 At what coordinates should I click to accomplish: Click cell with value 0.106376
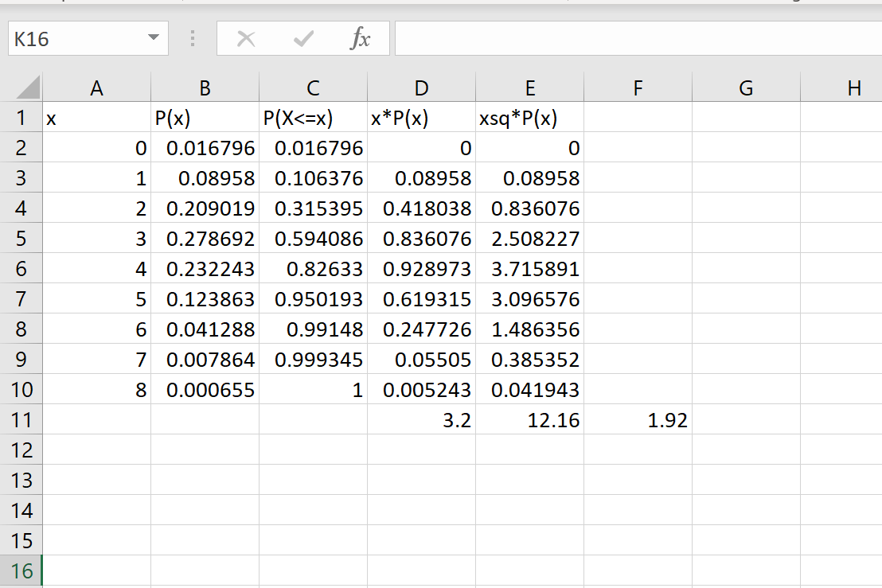tap(314, 178)
